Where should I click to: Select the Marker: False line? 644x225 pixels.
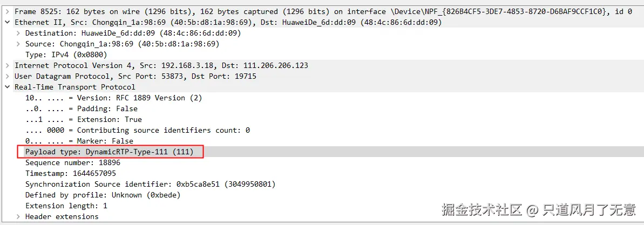click(79, 141)
